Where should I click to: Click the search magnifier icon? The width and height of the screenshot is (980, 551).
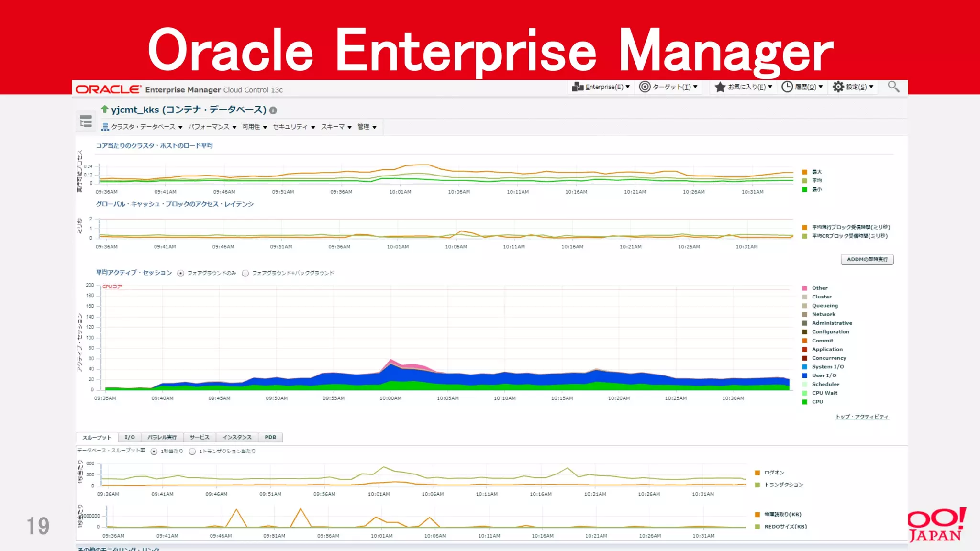pyautogui.click(x=893, y=87)
